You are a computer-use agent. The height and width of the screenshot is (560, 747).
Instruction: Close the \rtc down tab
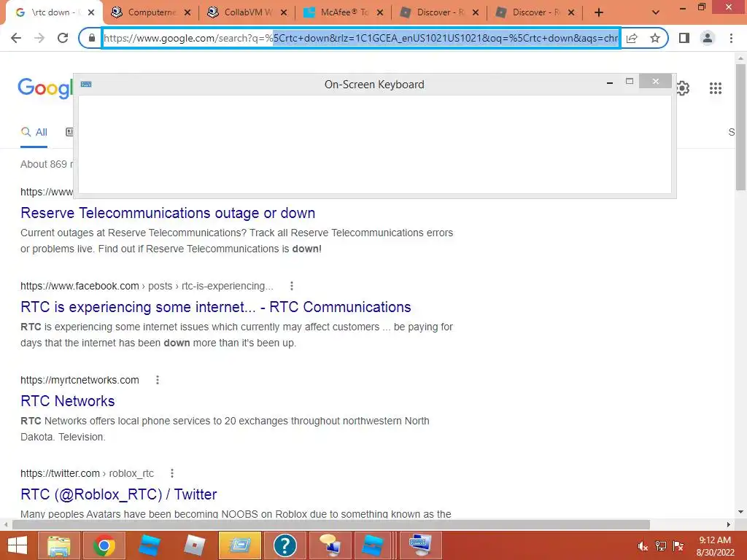click(x=91, y=13)
